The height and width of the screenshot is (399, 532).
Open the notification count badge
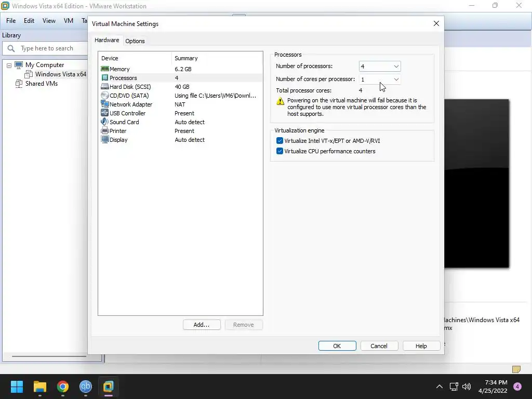click(517, 387)
